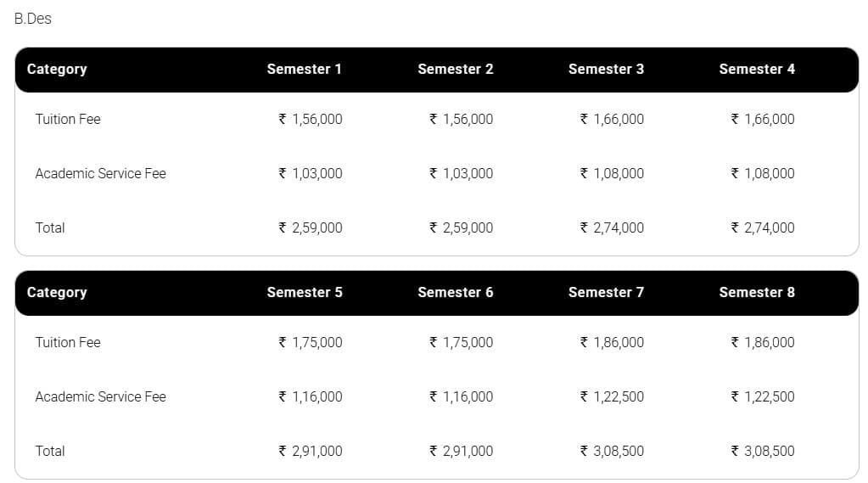Select Semester 4 academic service fee ₹ 1,08,000
Viewport: 868px width, 483px height.
coord(763,173)
